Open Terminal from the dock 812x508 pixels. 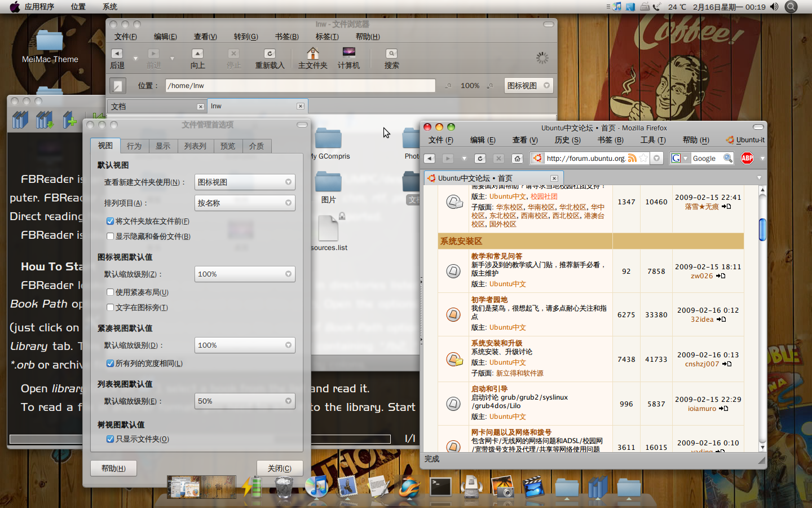point(440,486)
